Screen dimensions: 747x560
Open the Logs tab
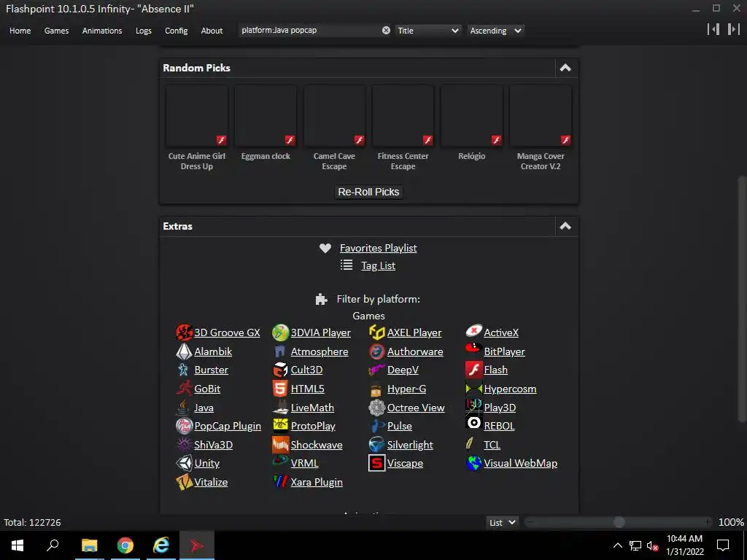click(x=144, y=31)
